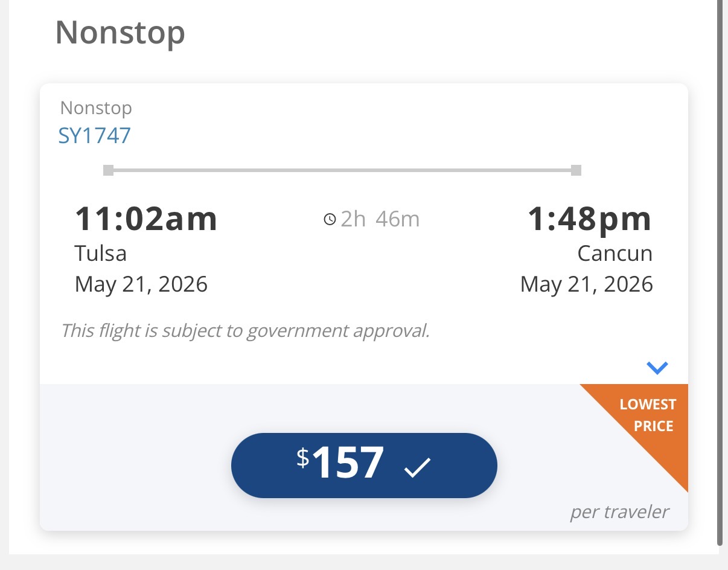Click the government approval notice text
Image resolution: width=728 pixels, height=570 pixels.
(245, 330)
